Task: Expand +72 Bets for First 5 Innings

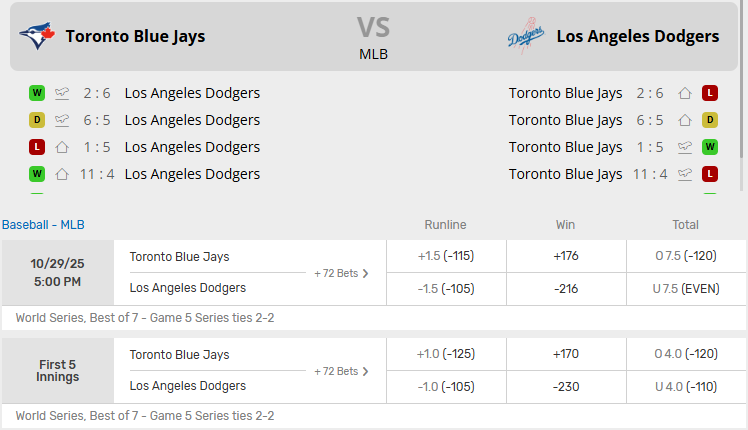Action: click(341, 371)
